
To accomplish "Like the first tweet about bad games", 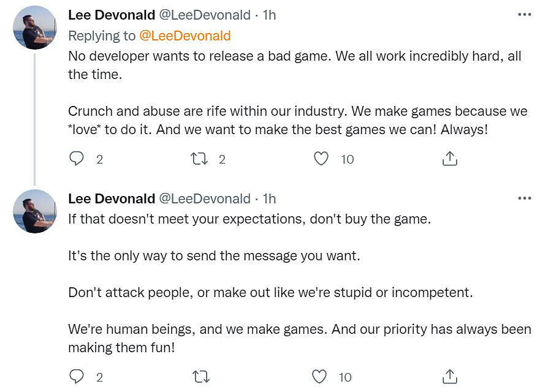I will tap(321, 159).
